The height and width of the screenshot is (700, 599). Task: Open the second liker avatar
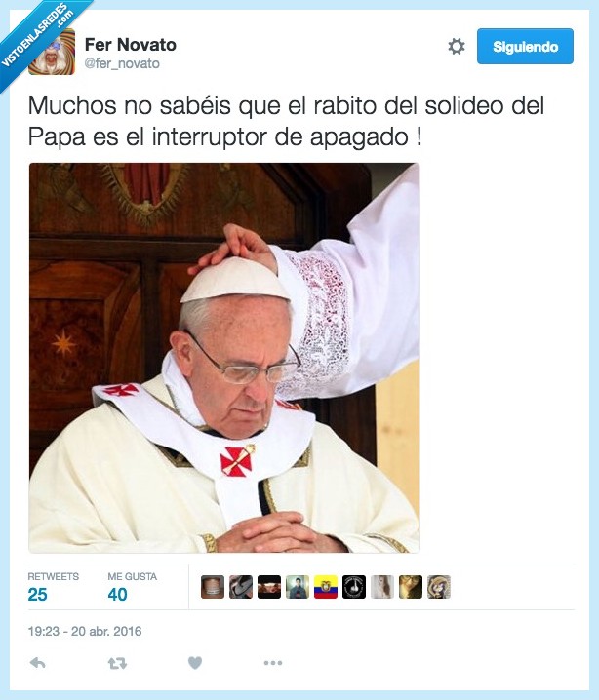coord(241,587)
